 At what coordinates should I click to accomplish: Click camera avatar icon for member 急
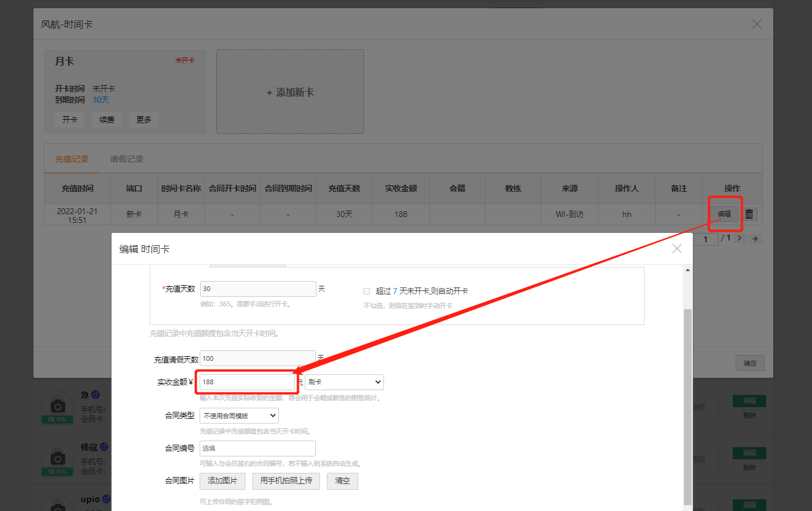click(x=58, y=405)
